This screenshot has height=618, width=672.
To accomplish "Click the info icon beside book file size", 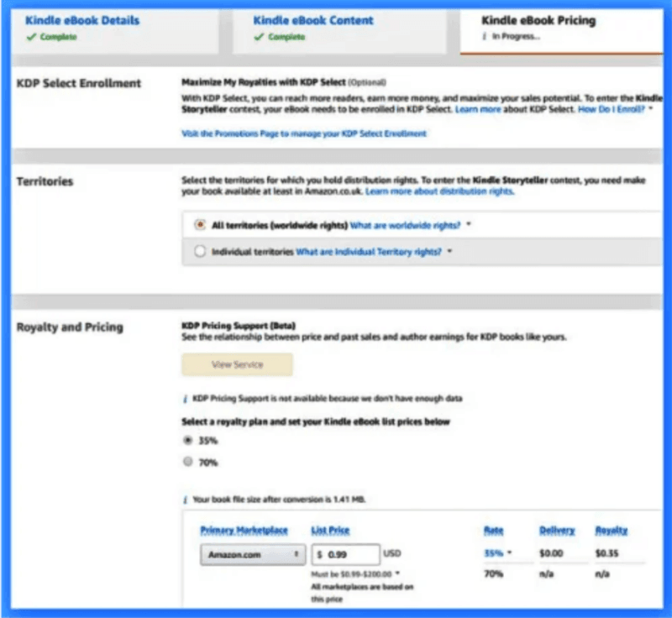I will (185, 500).
